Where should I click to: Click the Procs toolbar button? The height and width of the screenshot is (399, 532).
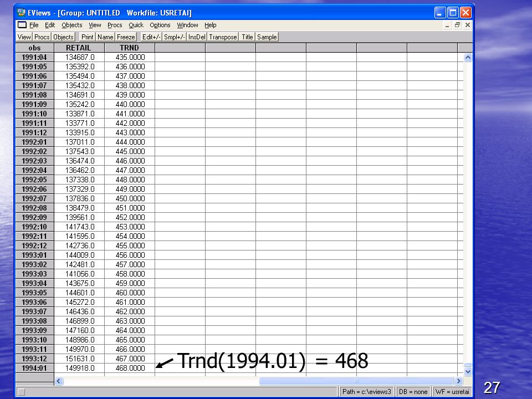pos(42,37)
